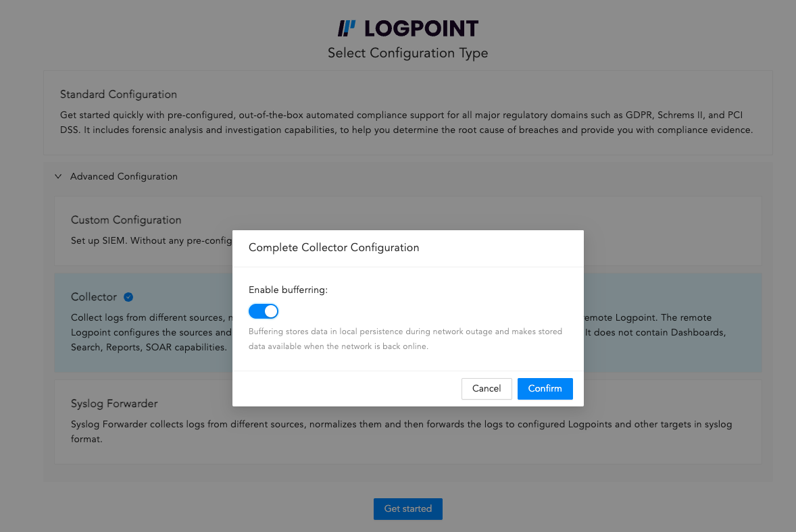Click the buffering help text
Image resolution: width=796 pixels, height=532 pixels.
pyautogui.click(x=405, y=339)
